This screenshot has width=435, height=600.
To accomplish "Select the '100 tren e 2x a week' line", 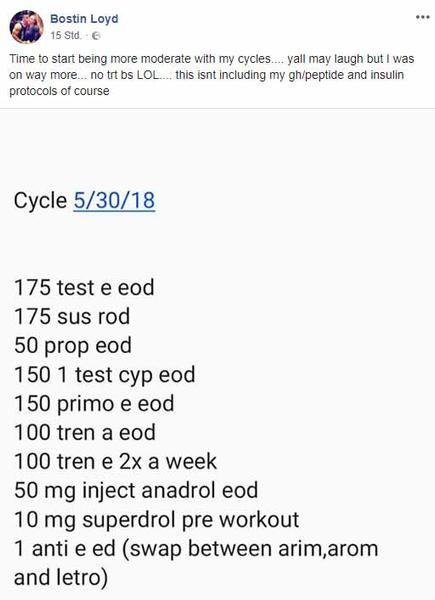I will [x=115, y=461].
